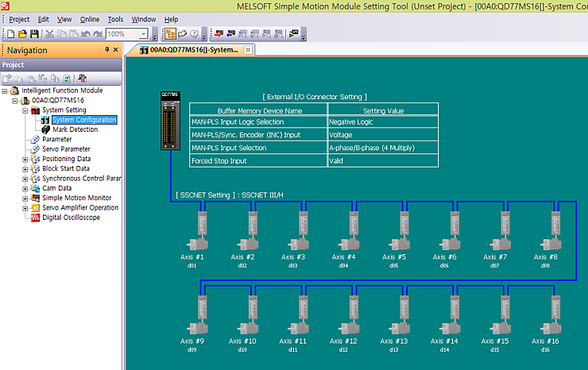This screenshot has height=370, width=588.
Task: Click the Forced Stop Input Valid cell
Action: tap(383, 161)
